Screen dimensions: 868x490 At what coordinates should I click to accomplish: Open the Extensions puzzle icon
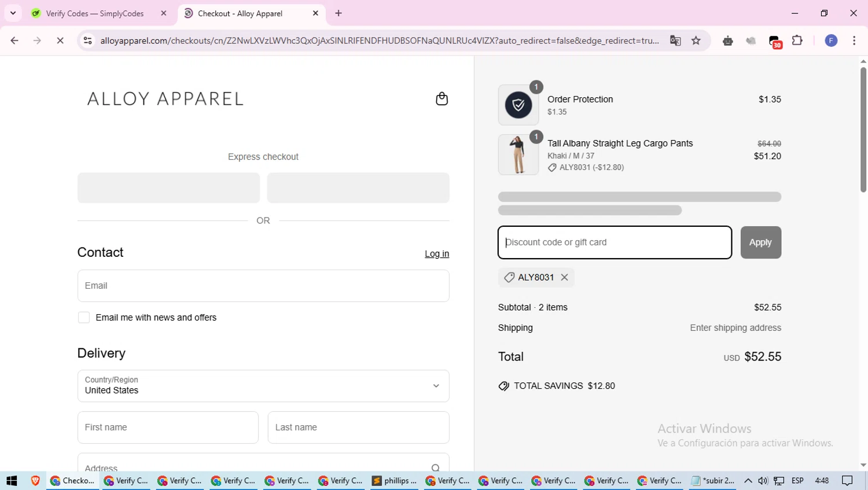797,40
